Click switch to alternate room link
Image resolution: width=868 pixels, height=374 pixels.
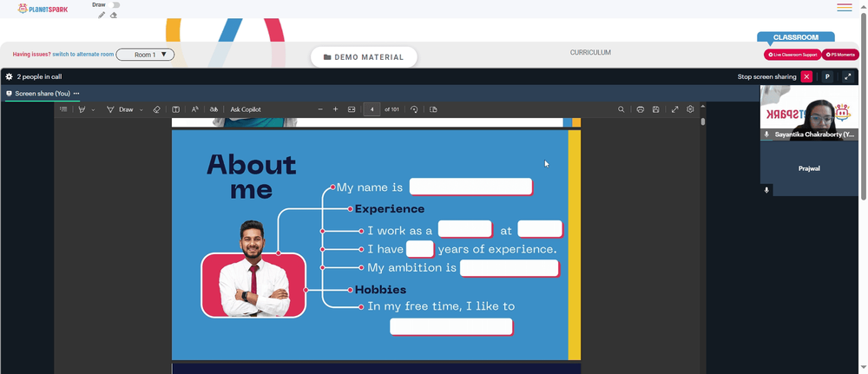83,55
